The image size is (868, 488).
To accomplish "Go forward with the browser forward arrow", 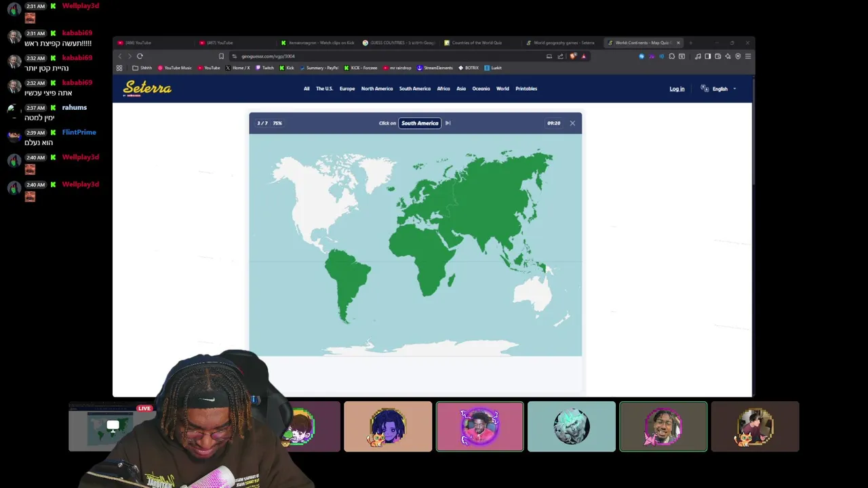I will 129,56.
